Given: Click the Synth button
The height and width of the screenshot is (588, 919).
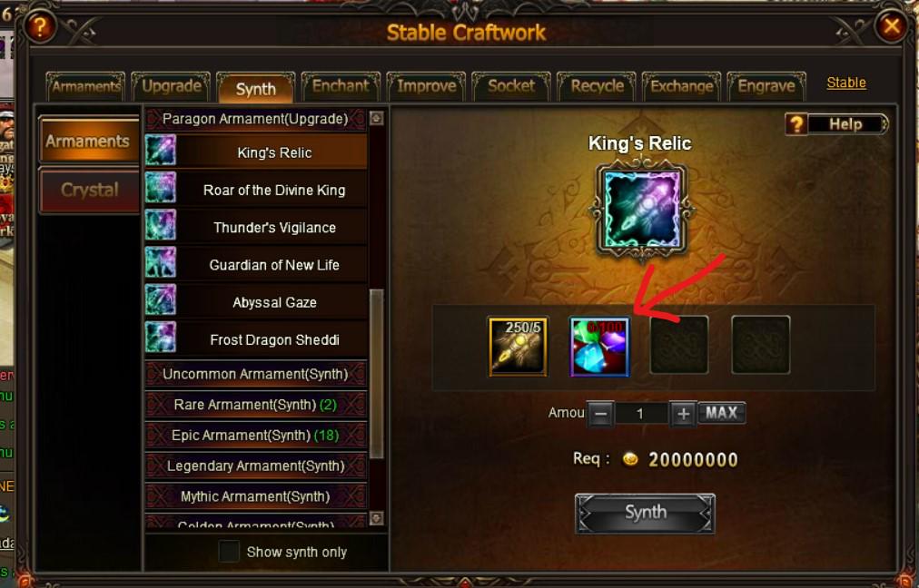Looking at the screenshot, I should pos(646,513).
